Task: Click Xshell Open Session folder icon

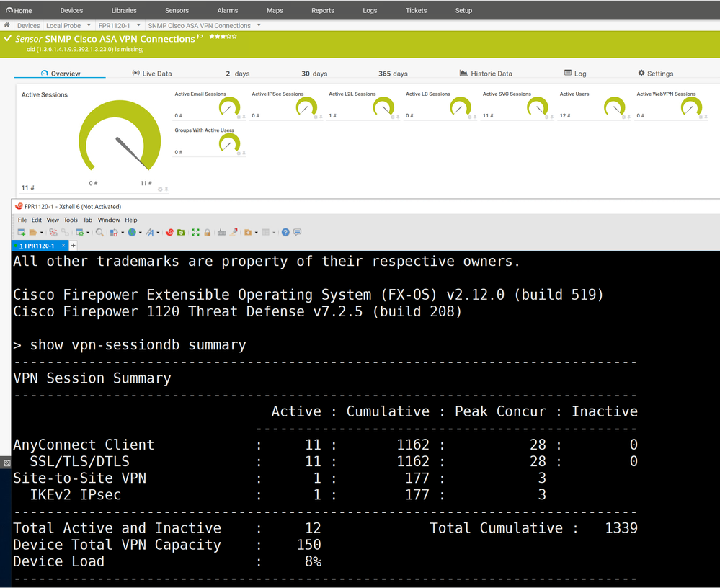Action: pyautogui.click(x=33, y=232)
